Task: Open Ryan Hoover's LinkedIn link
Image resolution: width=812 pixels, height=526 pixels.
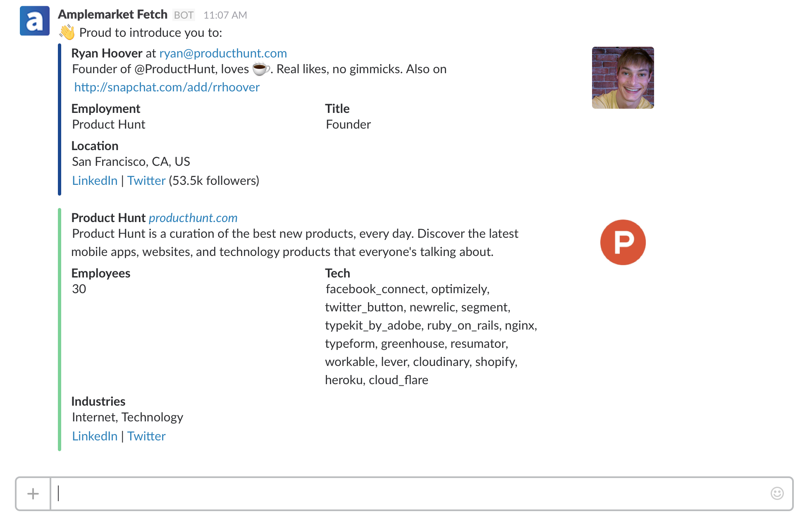Action: tap(95, 181)
